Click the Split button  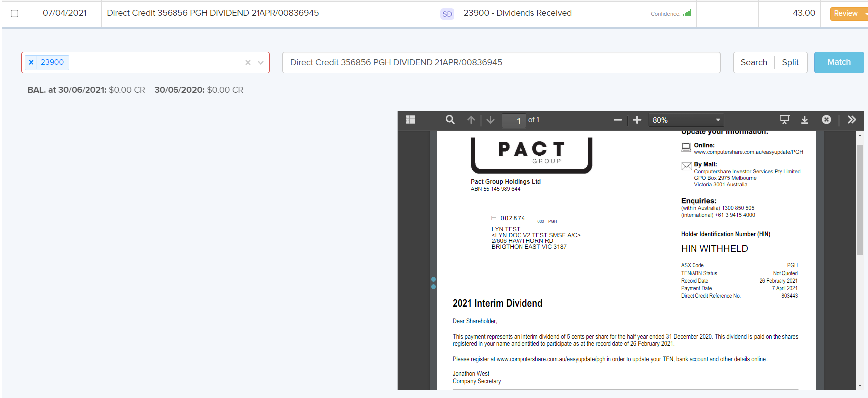(x=790, y=62)
